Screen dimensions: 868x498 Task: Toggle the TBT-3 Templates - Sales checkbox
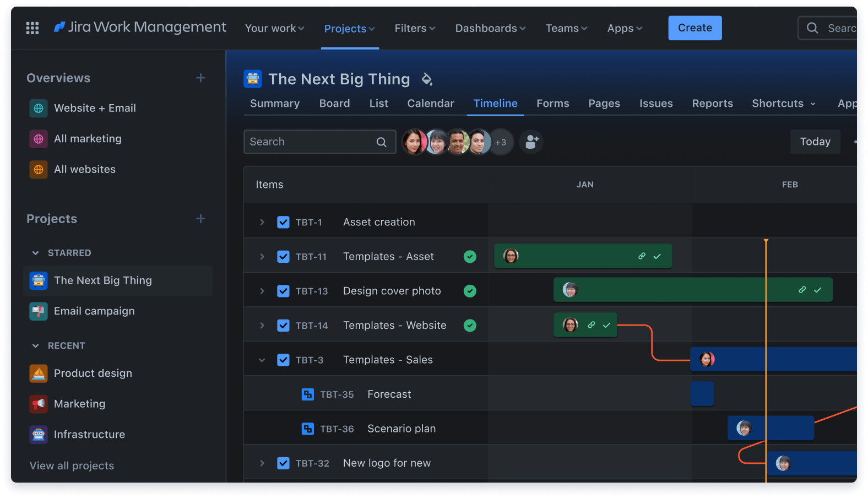coord(283,360)
